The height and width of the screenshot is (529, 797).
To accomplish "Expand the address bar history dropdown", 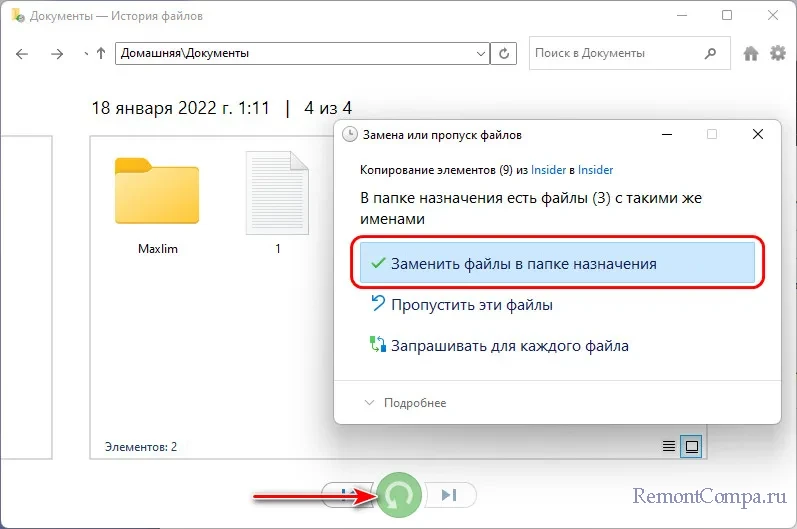I will click(482, 53).
